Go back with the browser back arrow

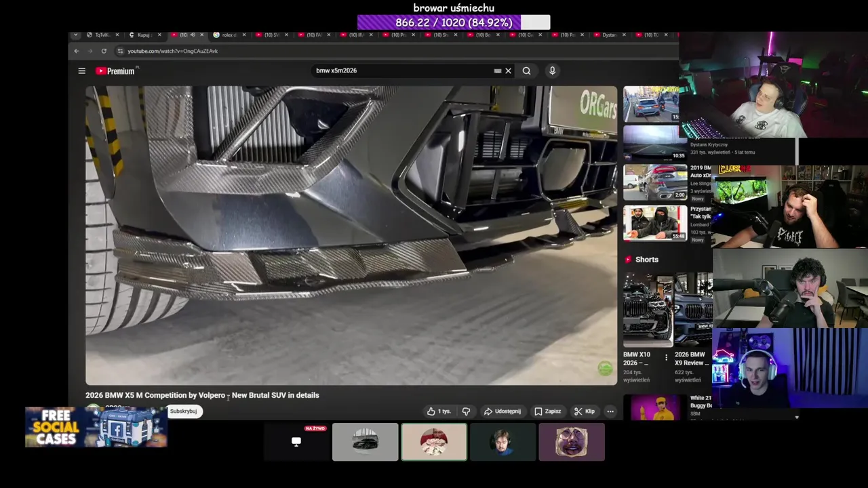pyautogui.click(x=77, y=51)
